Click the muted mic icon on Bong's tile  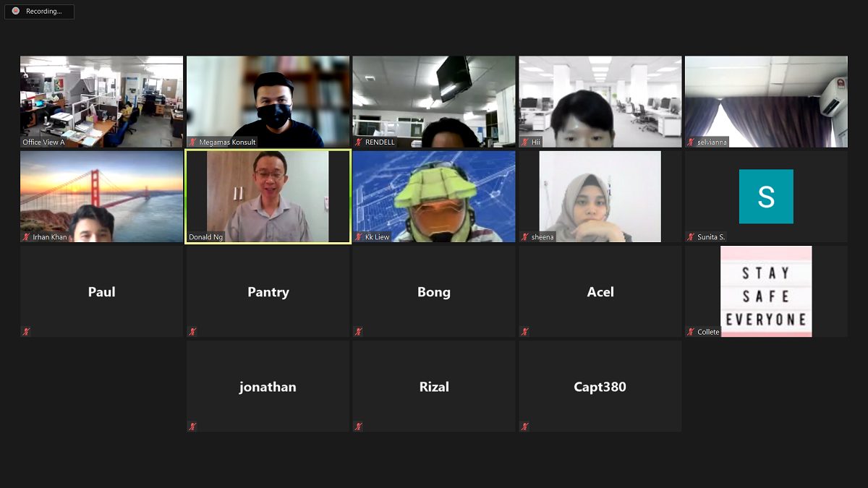click(x=359, y=332)
